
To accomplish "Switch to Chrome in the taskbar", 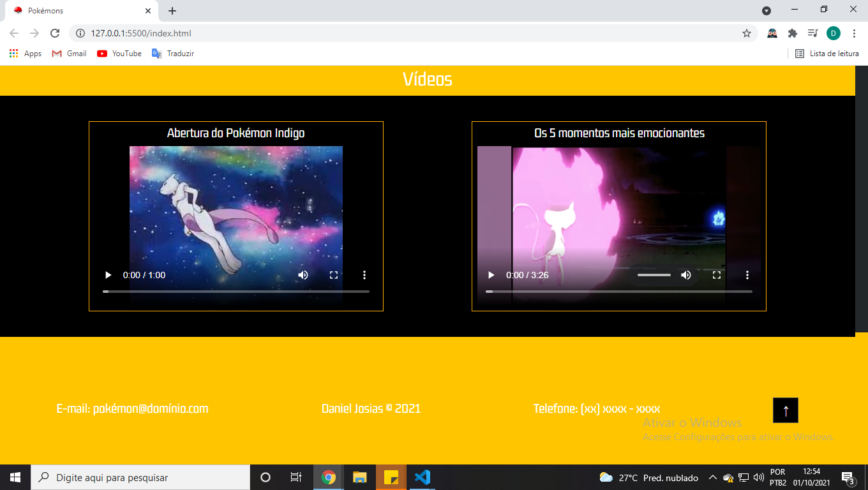I will pyautogui.click(x=329, y=477).
